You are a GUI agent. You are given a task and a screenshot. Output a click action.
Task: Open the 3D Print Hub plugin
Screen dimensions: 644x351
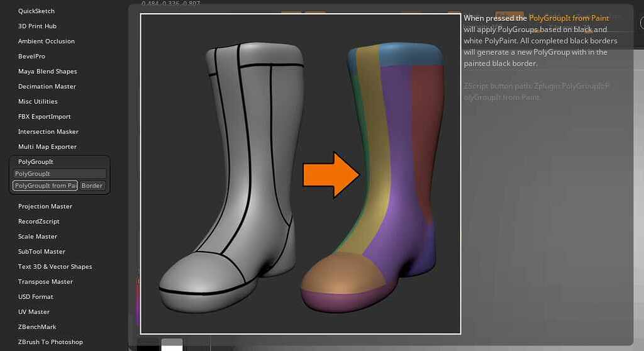(x=37, y=26)
